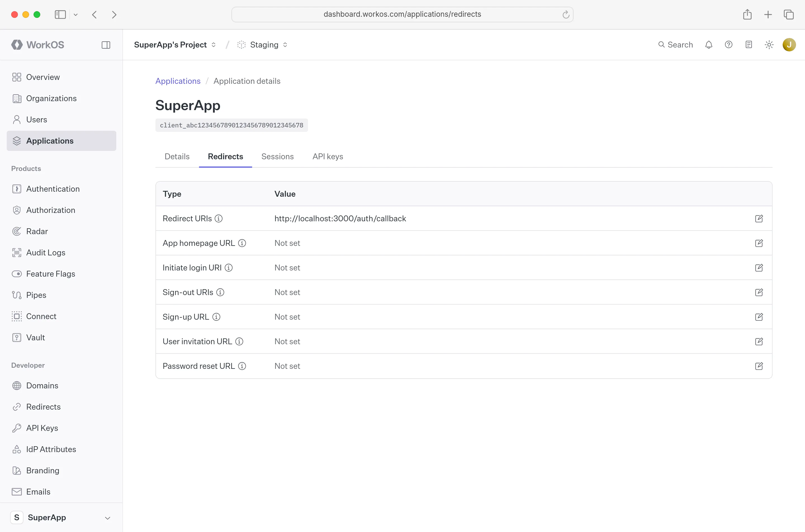Show info for App homepage URL

click(242, 243)
